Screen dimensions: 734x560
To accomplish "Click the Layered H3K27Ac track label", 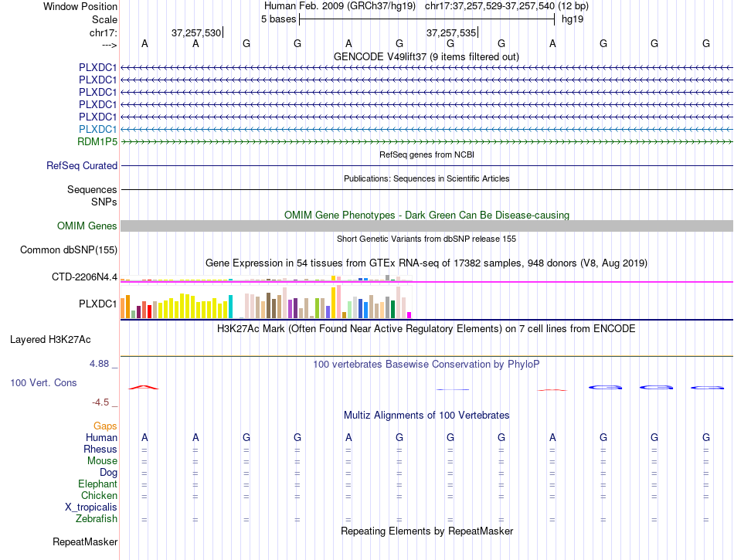I will (50, 340).
